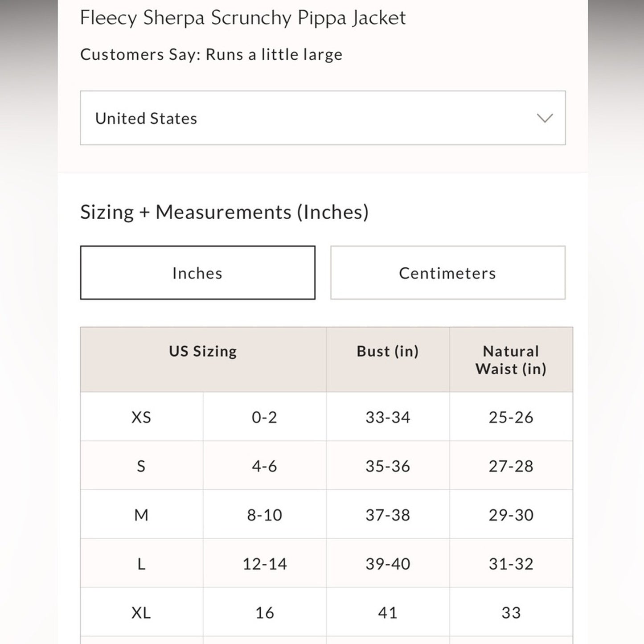Select the XL size row label
This screenshot has width=644, height=644.
141,613
